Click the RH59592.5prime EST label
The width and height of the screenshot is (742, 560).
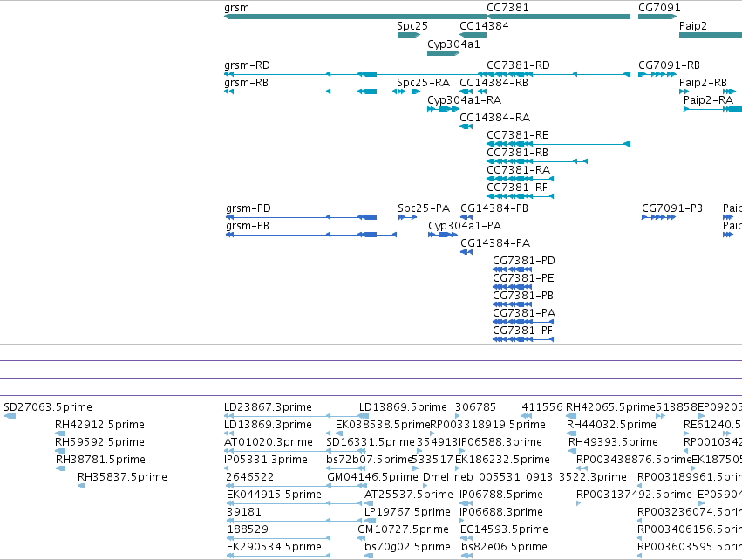coord(100,442)
